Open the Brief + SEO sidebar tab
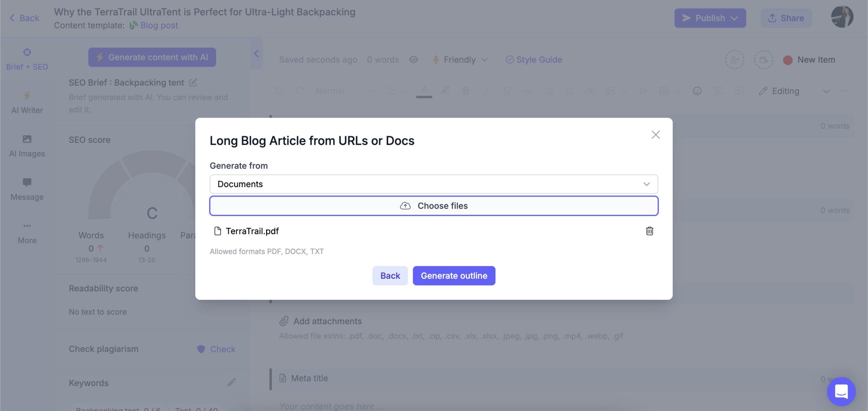Viewport: 868px width, 411px height. pyautogui.click(x=27, y=59)
